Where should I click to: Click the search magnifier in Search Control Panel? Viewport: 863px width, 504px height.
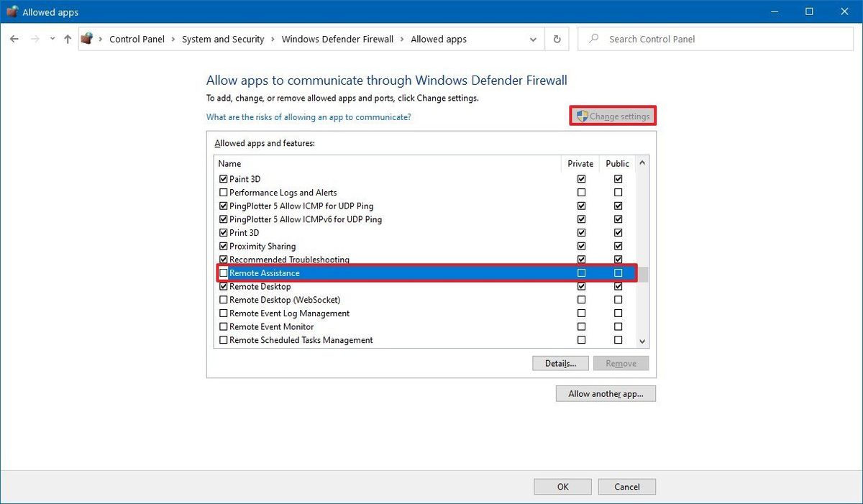(593, 38)
